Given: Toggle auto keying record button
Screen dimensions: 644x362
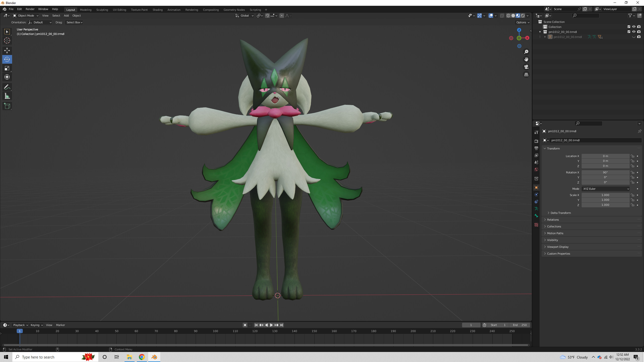Looking at the screenshot, I should tap(245, 325).
